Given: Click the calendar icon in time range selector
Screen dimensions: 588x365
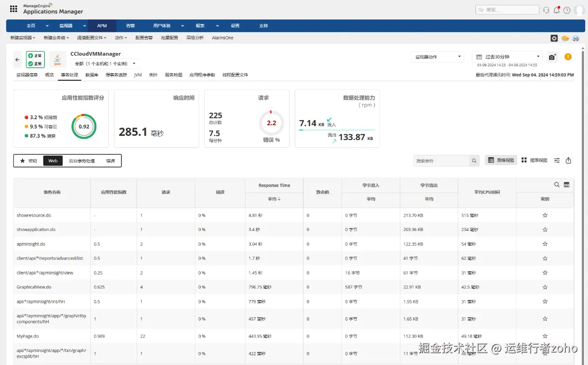Looking at the screenshot, I should 479,57.
